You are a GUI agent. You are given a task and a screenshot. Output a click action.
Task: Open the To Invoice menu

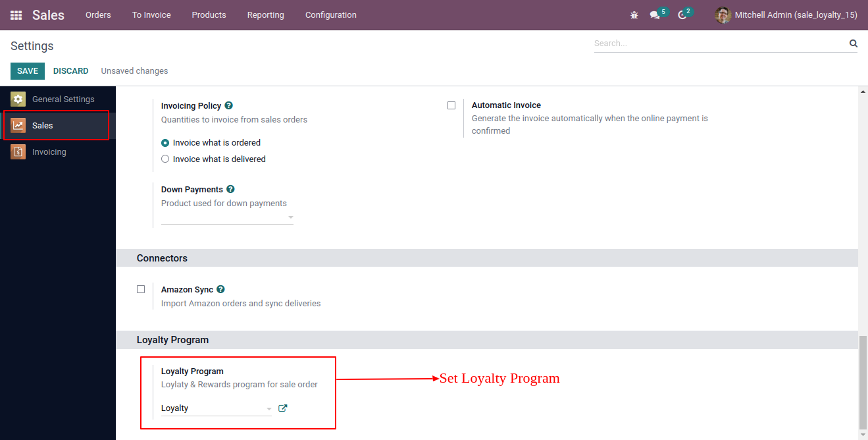(x=151, y=14)
